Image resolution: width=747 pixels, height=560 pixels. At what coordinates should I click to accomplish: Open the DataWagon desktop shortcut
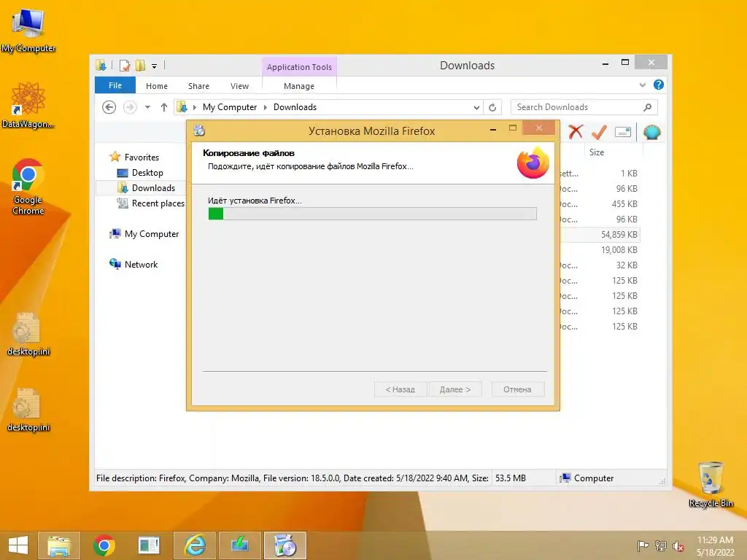28,105
